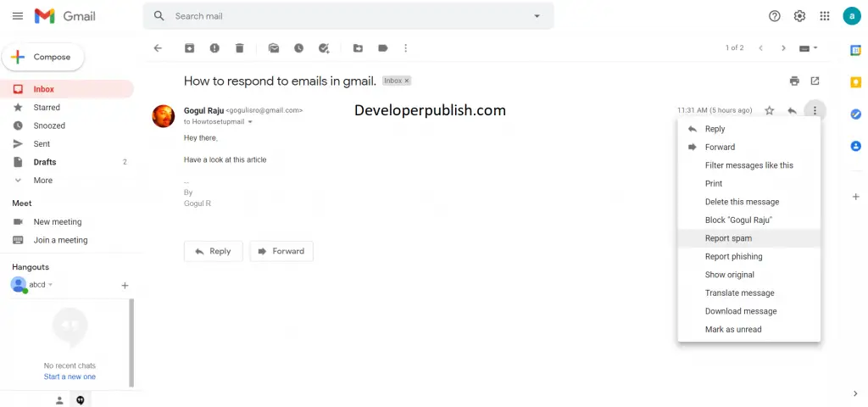The width and height of the screenshot is (868, 407).
Task: Click the Gmail logo
Action: click(64, 16)
